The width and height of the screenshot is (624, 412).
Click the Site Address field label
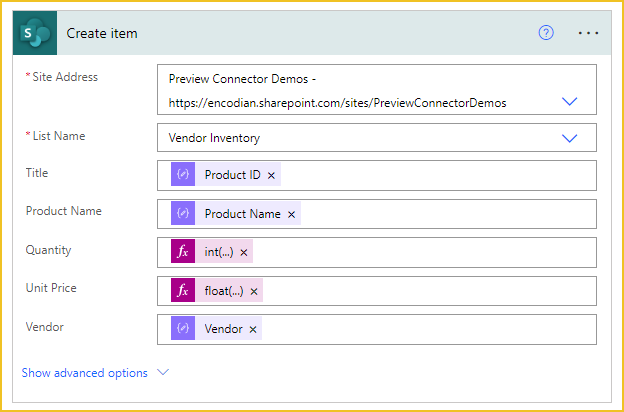[x=65, y=77]
